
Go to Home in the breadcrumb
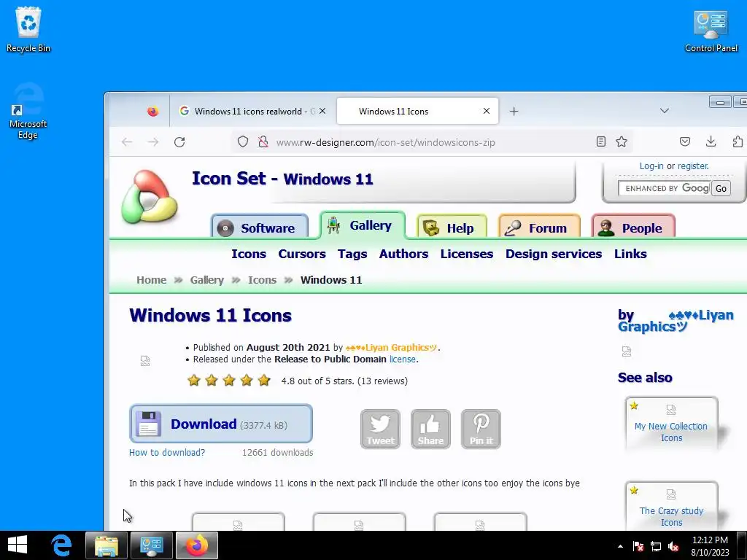pos(152,280)
